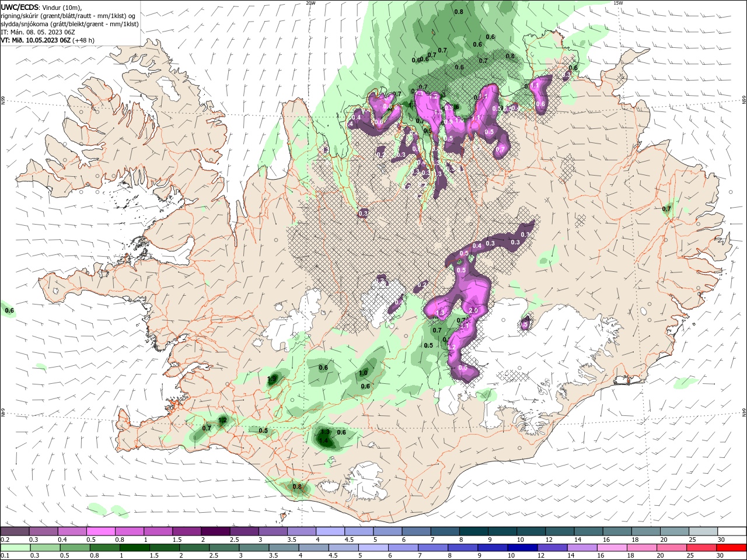Screen dimensions: 747x560
Task: Select the darkest green 1 rain legend swatch
Action: pyautogui.click(x=134, y=548)
